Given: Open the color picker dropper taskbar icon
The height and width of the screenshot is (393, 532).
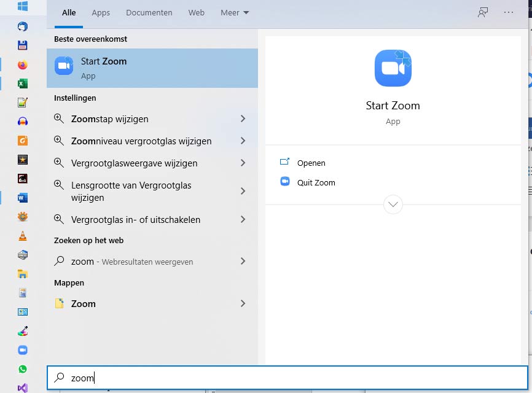Looking at the screenshot, I should 23,330.
